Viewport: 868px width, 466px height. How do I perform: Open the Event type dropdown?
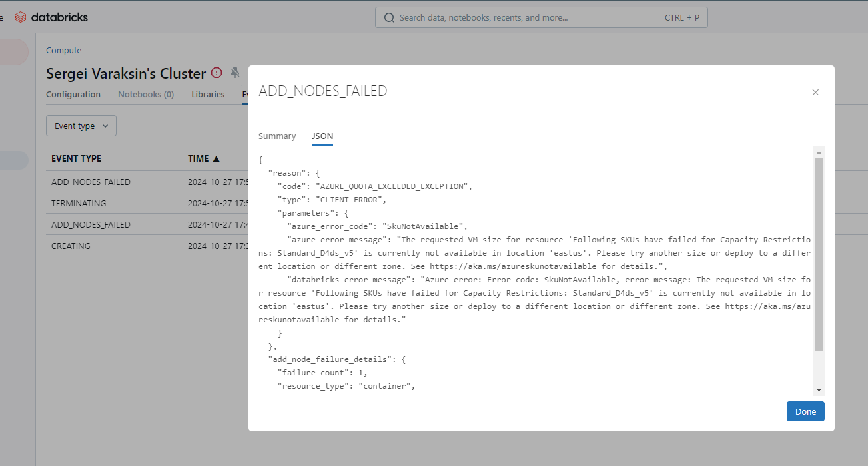(81, 126)
